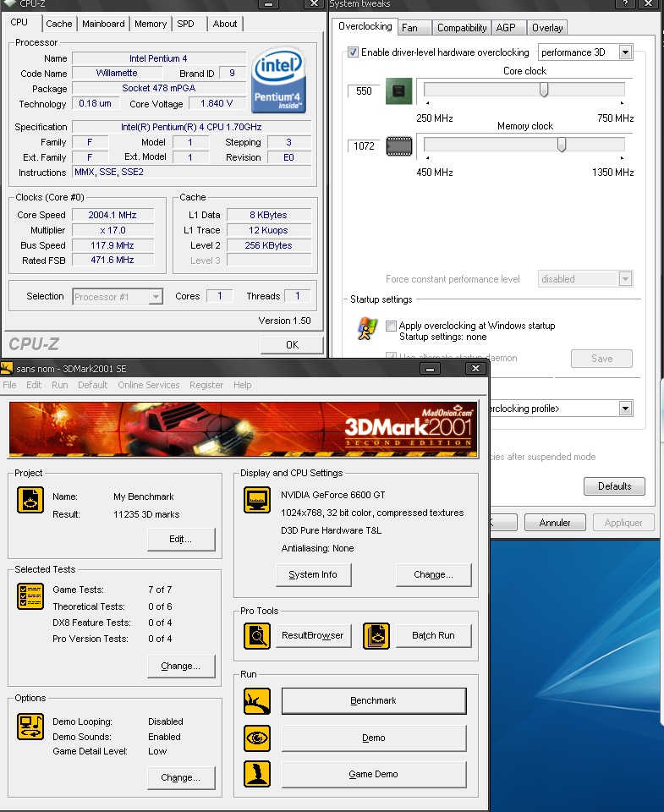Open 3DMark2001 Run menu
The width and height of the screenshot is (664, 812).
point(59,385)
